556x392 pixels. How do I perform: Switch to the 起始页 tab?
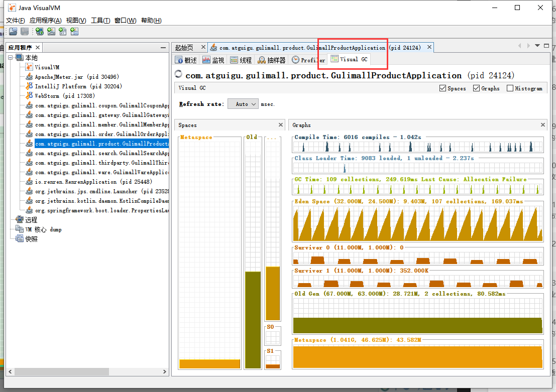184,48
